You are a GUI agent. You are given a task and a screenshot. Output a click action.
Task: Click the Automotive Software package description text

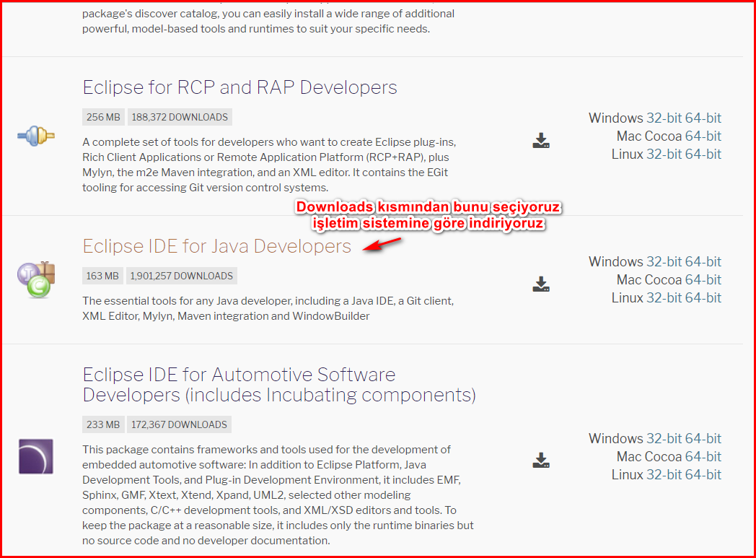(278, 494)
